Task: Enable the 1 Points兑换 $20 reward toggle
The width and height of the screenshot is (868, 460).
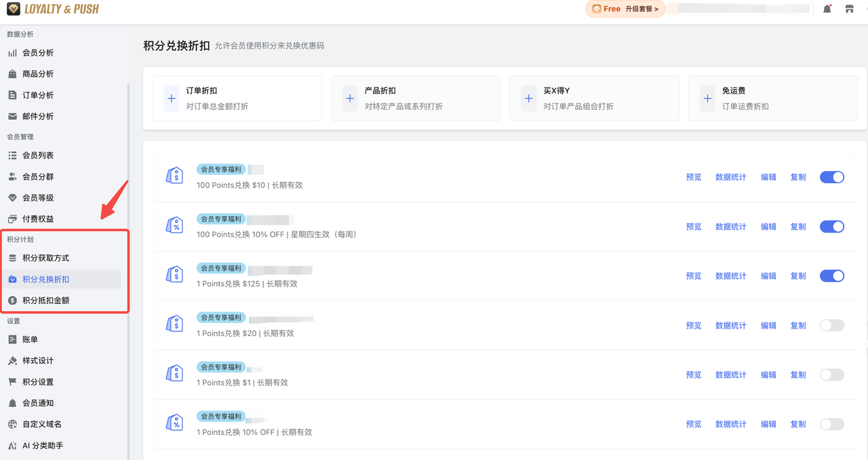Action: [x=832, y=325]
